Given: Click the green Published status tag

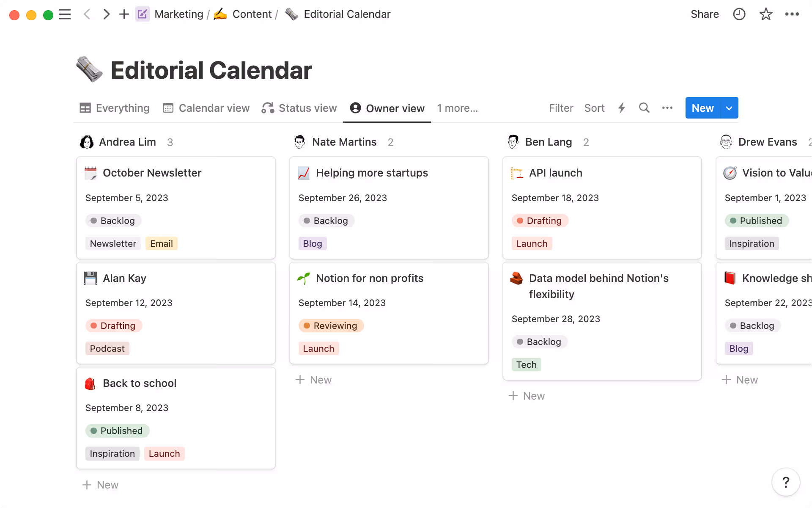Looking at the screenshot, I should pos(117,431).
